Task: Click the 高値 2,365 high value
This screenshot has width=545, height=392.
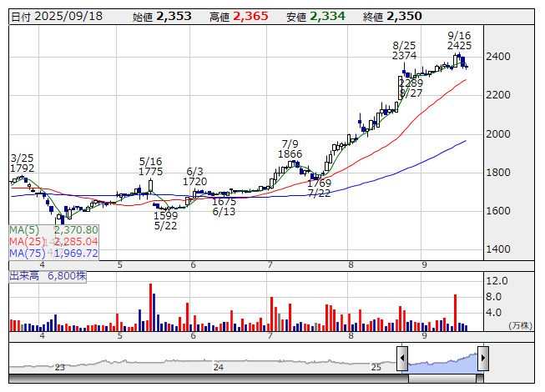Action: 250,16
